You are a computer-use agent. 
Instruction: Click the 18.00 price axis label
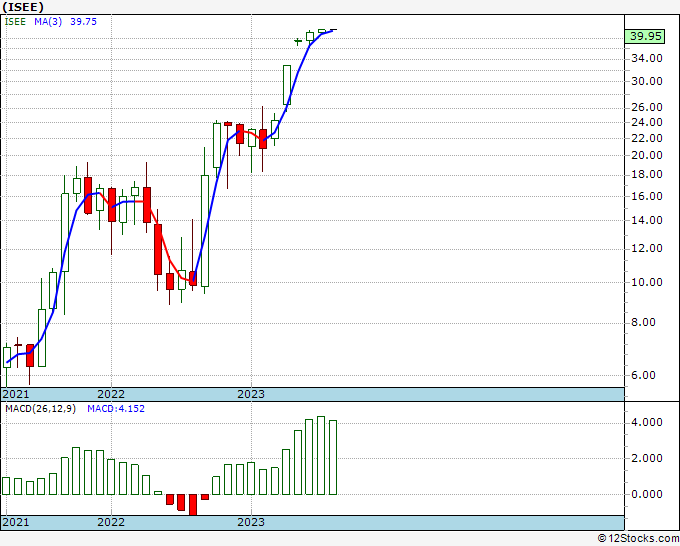[x=647, y=174]
